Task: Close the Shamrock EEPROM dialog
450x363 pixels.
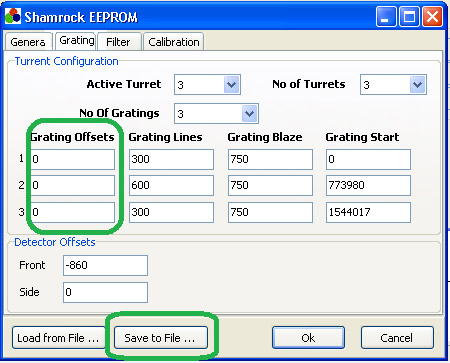Action: [432, 16]
